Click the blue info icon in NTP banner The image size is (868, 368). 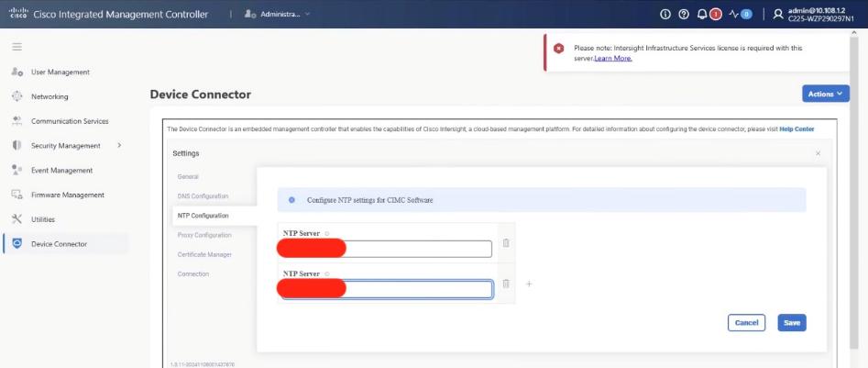tap(291, 200)
